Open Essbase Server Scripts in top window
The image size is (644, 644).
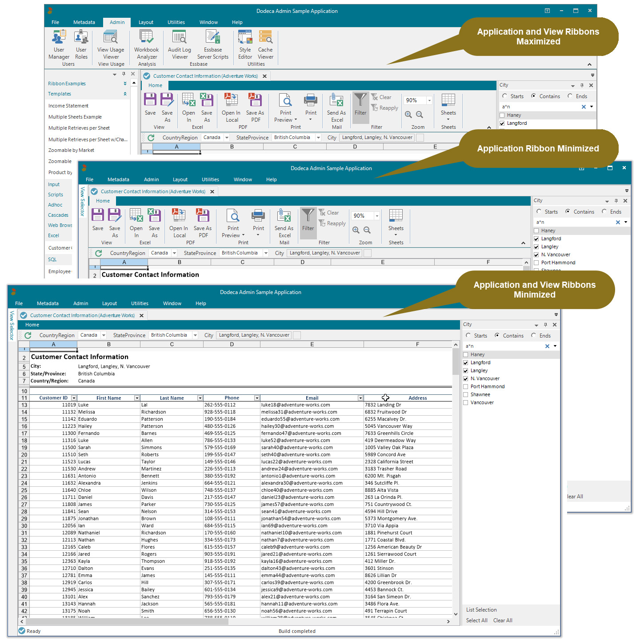[x=213, y=44]
